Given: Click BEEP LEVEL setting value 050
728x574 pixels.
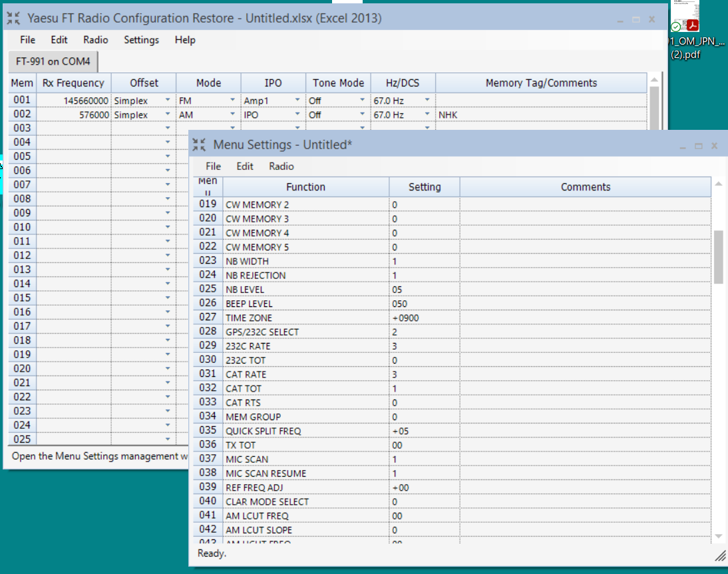Looking at the screenshot, I should (425, 304).
